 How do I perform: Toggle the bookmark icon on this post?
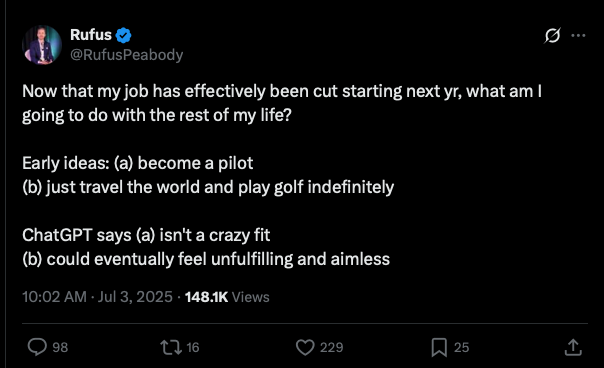[439, 347]
